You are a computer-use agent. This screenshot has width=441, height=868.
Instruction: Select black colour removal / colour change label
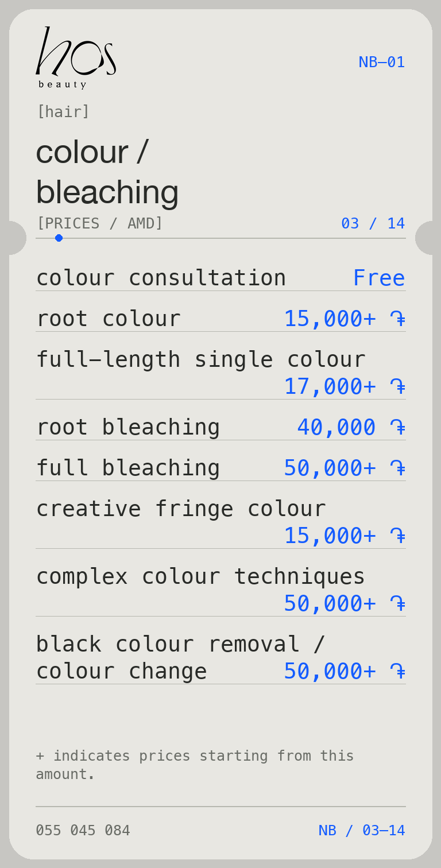pos(180,658)
